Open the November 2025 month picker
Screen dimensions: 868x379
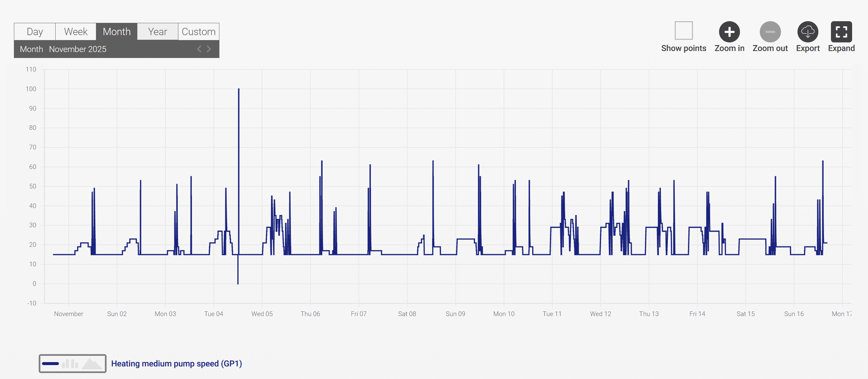(77, 49)
